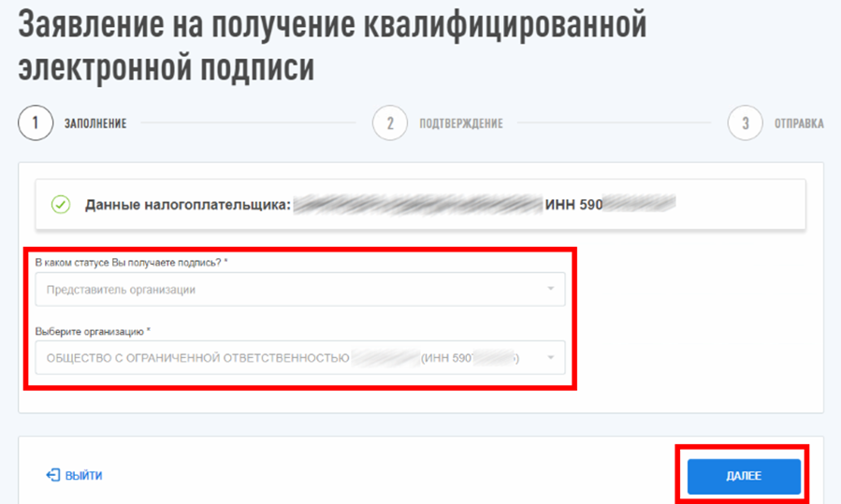Expand arrow of Представитель организации dropdown
The height and width of the screenshot is (504, 841).
pyautogui.click(x=550, y=289)
